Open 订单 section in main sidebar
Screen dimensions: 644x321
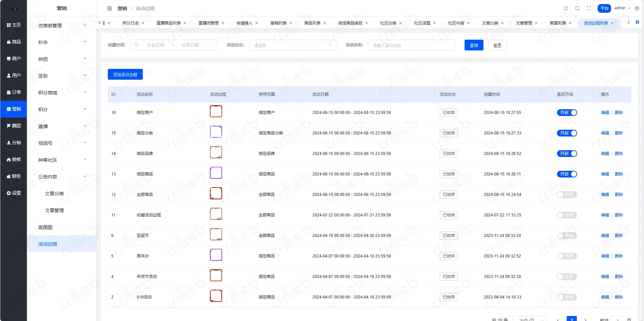[14, 92]
